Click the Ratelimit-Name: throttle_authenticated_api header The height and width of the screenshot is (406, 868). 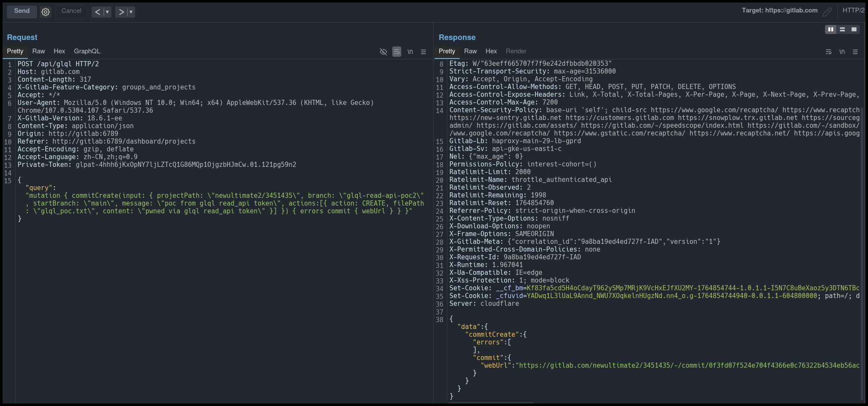coord(530,180)
